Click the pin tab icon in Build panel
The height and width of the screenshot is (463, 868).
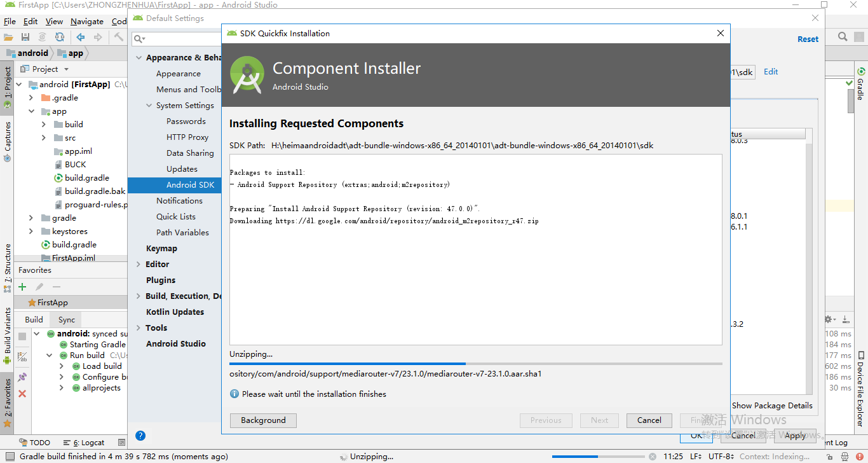(x=22, y=377)
